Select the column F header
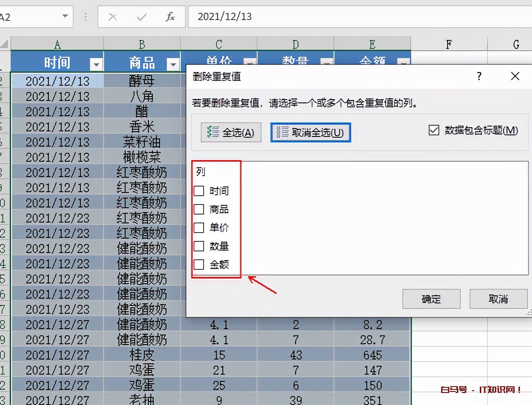 pos(449,43)
